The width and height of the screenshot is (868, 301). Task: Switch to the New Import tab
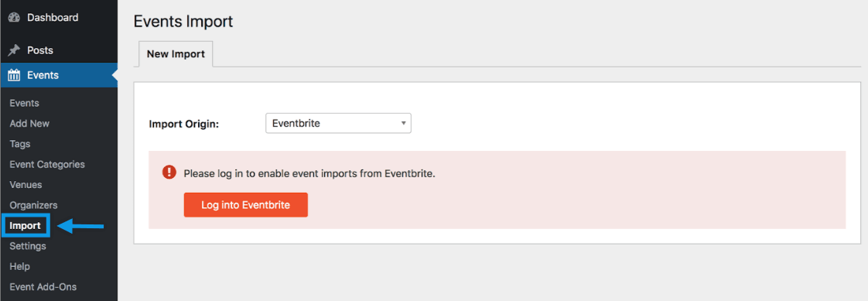coord(176,54)
